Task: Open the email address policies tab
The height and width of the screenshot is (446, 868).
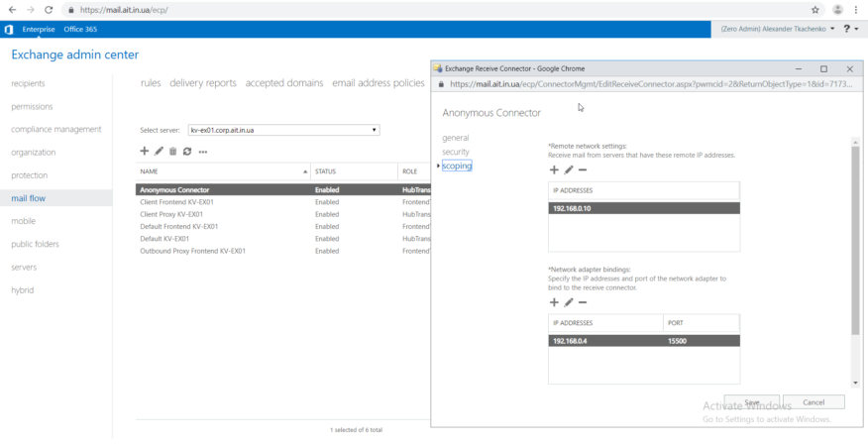Action: [x=379, y=83]
